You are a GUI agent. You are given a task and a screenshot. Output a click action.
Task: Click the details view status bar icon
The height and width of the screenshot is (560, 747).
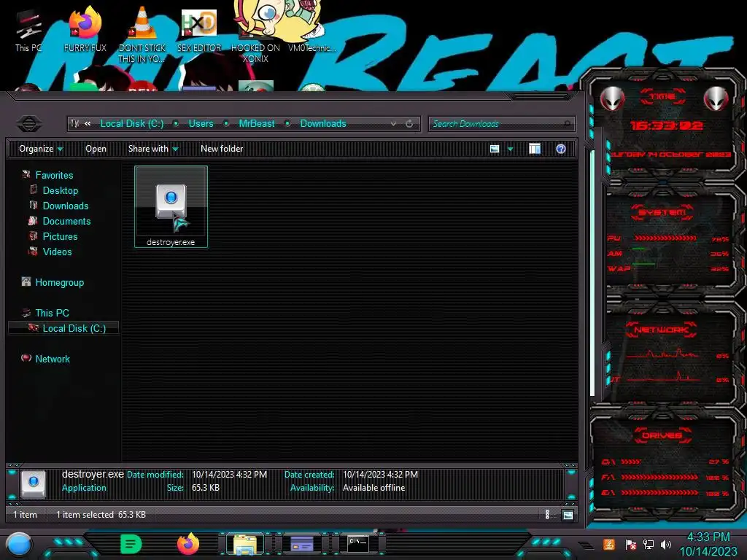[548, 515]
